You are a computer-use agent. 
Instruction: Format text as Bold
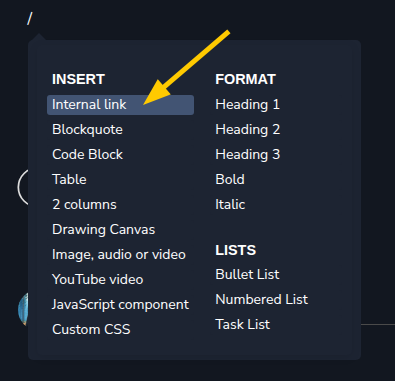[230, 180]
